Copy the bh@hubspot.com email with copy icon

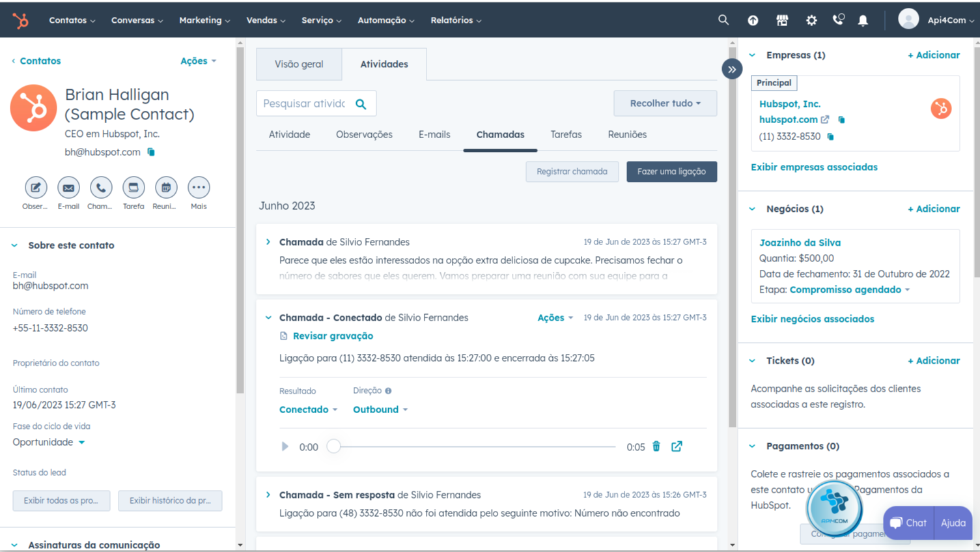[151, 152]
